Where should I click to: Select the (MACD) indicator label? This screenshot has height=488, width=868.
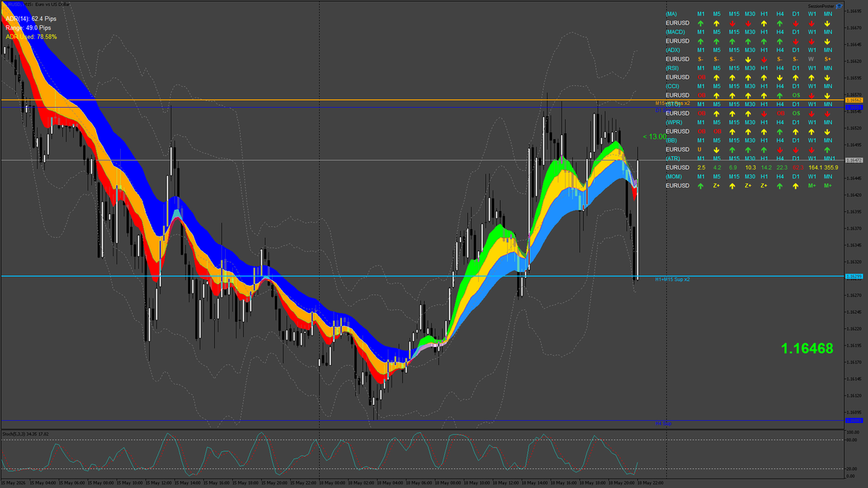tap(676, 32)
